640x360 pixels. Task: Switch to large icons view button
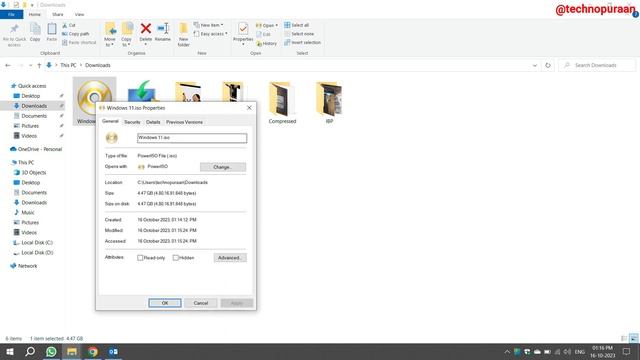633,338
